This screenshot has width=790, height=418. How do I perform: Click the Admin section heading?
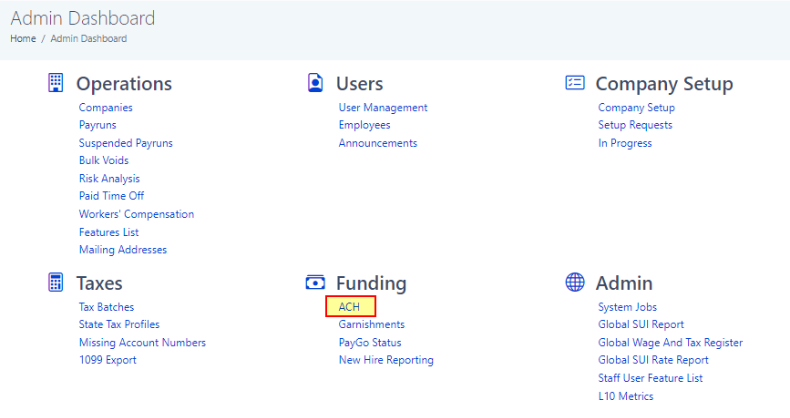click(x=624, y=283)
